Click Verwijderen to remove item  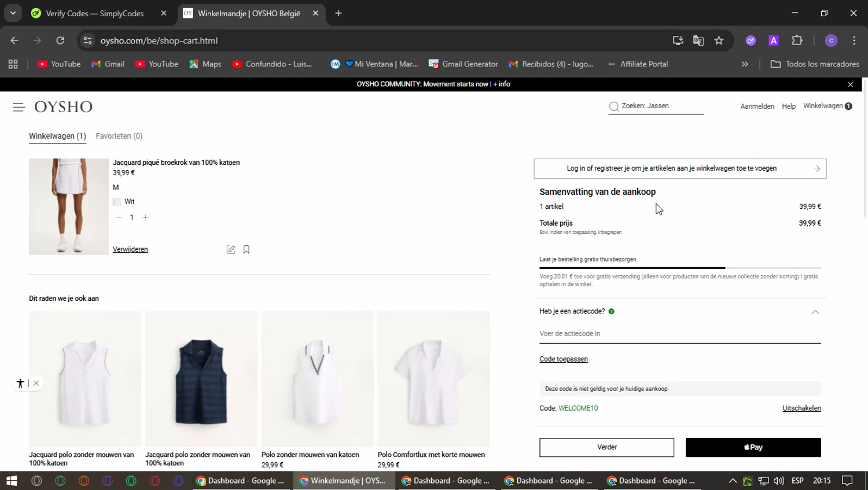click(x=130, y=249)
